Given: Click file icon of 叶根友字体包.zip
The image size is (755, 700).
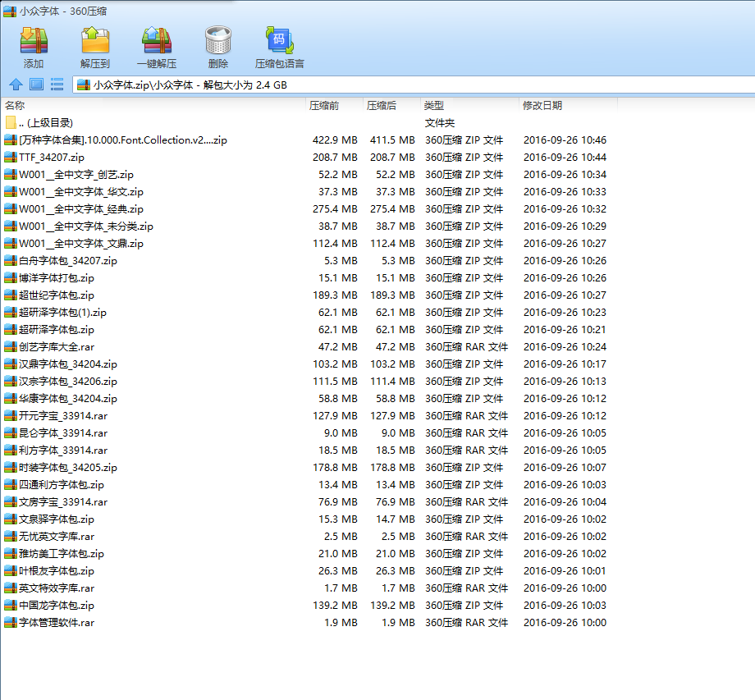Looking at the screenshot, I should (x=11, y=571).
